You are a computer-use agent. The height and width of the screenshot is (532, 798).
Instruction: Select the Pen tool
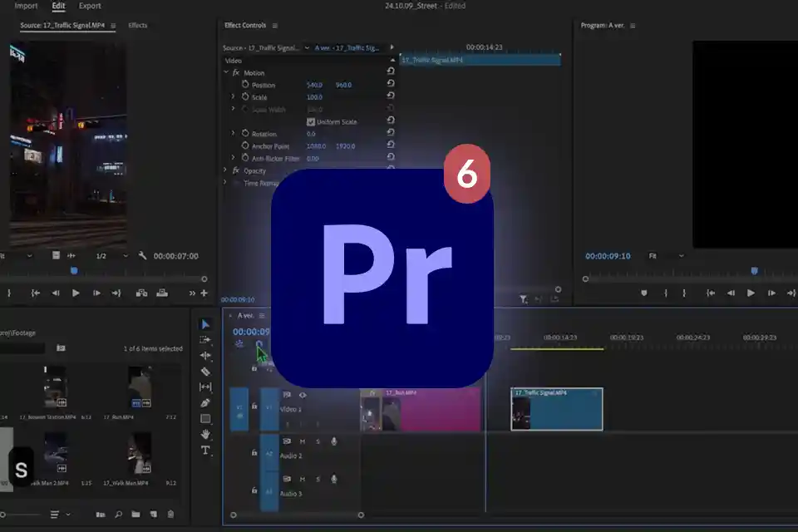(x=205, y=402)
